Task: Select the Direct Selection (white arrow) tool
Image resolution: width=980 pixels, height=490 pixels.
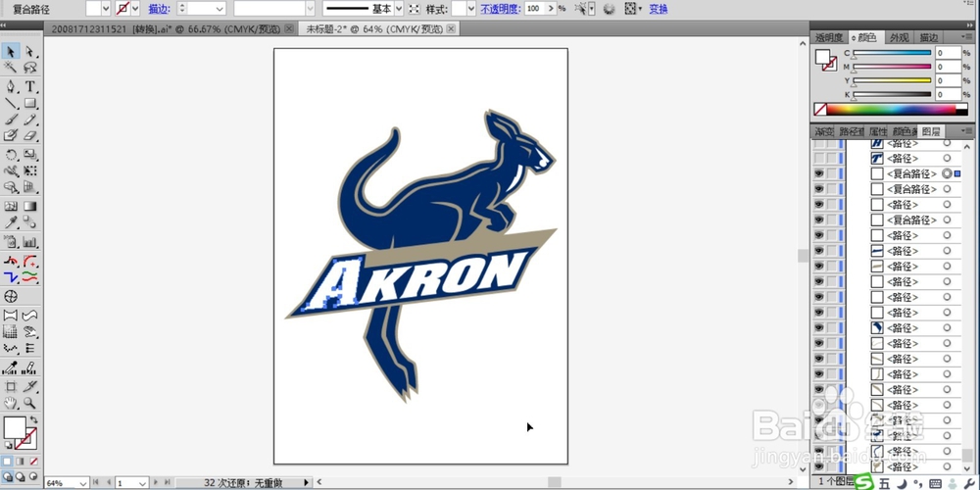Action: (30, 52)
